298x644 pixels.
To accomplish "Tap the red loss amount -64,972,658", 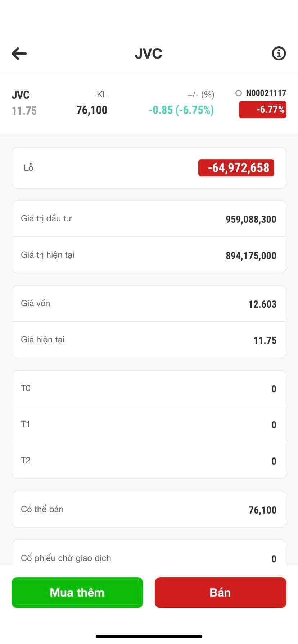I will 236,168.
